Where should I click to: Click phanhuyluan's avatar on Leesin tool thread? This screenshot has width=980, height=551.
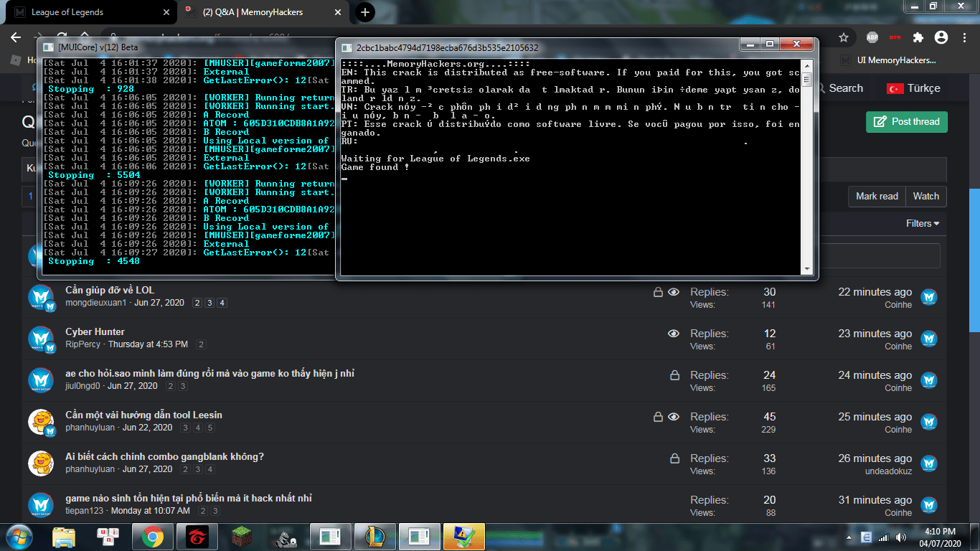tap(41, 422)
